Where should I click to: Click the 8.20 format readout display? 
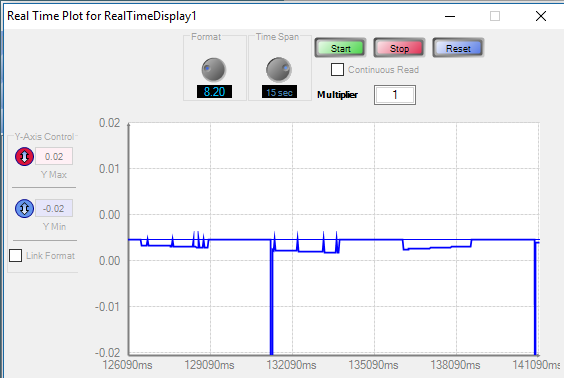[x=214, y=92]
